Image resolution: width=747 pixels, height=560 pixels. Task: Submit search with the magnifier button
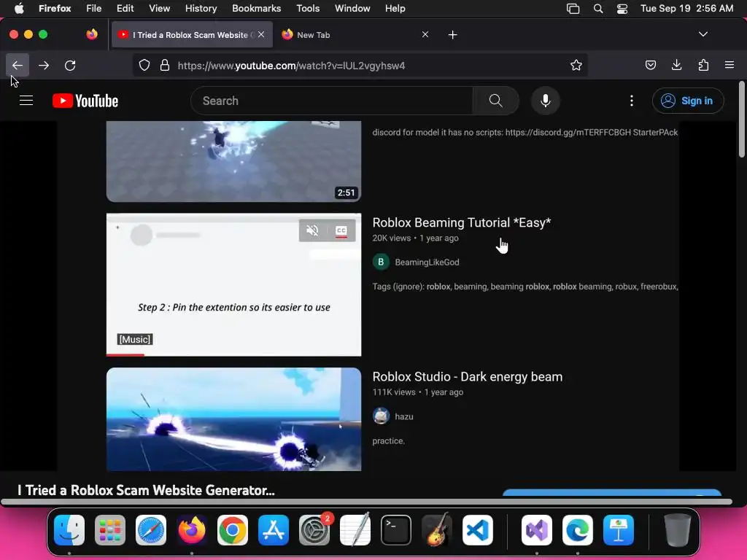(x=495, y=101)
